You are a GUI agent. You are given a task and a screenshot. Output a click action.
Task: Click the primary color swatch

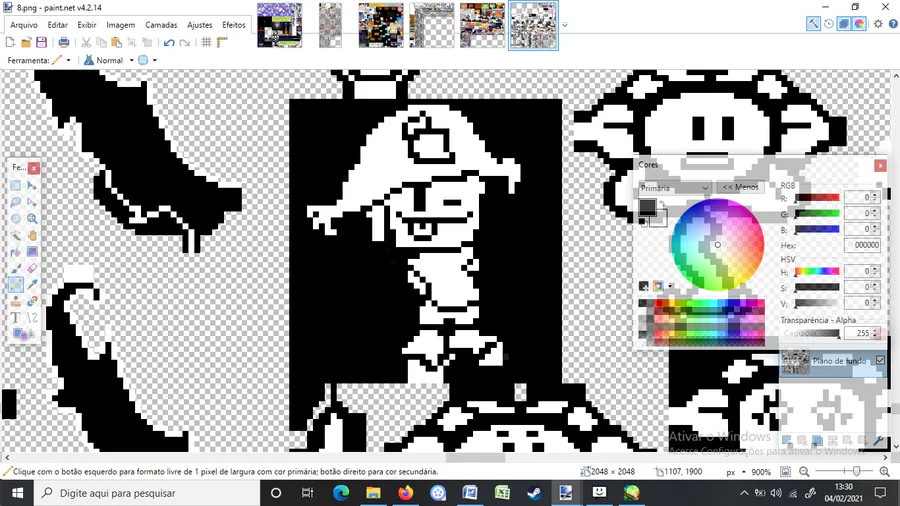(647, 207)
